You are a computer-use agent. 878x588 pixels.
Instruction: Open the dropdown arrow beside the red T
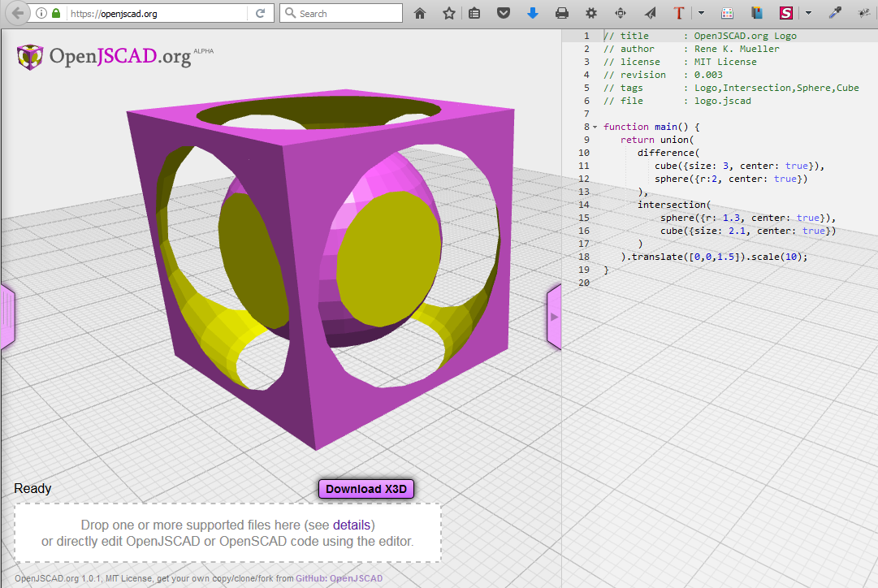pyautogui.click(x=700, y=13)
